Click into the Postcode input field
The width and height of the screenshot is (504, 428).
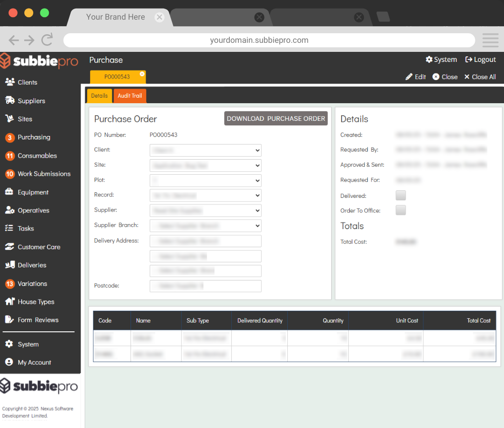[206, 286]
